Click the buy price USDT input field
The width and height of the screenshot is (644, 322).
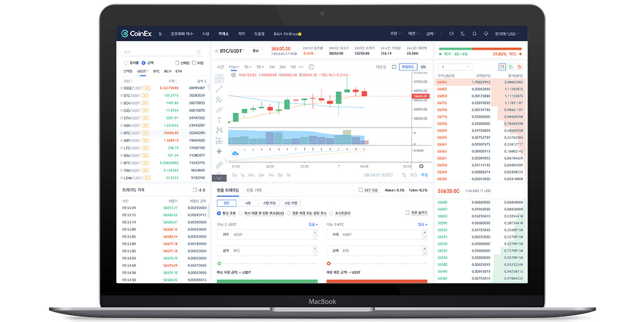click(x=267, y=235)
